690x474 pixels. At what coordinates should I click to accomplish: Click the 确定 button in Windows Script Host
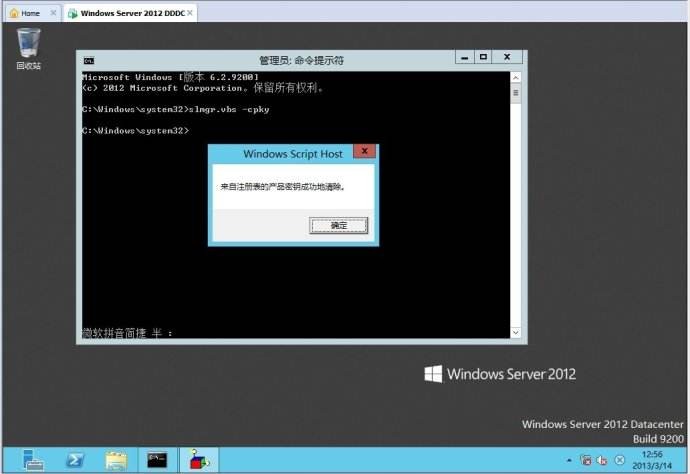[x=338, y=225]
